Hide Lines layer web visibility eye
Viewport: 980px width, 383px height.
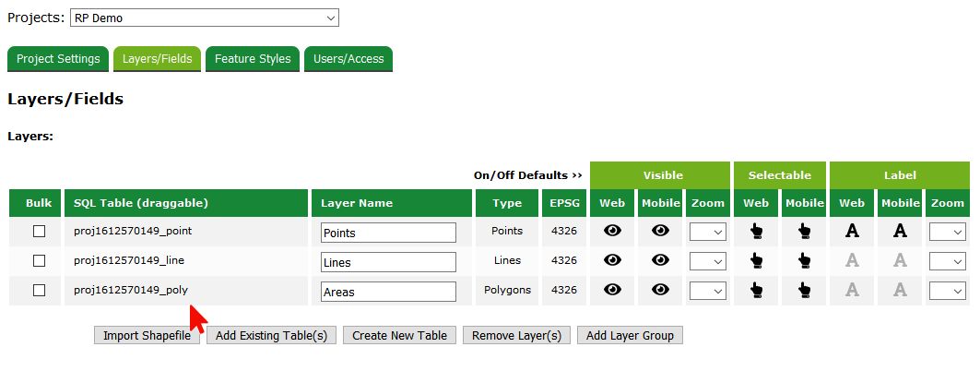tap(612, 261)
